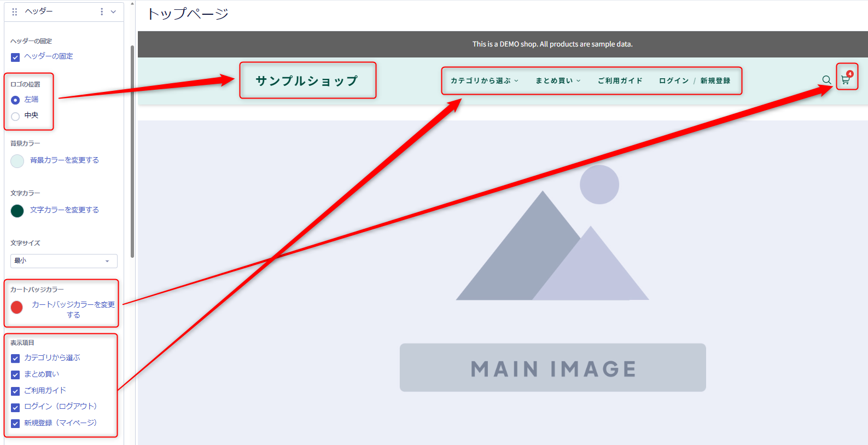Uncheck the カテゴリから選ぶ display item
Image resolution: width=868 pixels, height=445 pixels.
(x=15, y=359)
